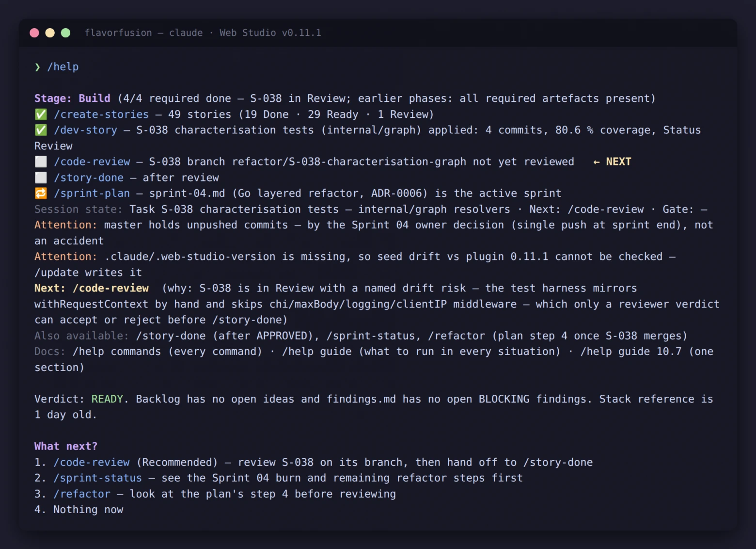Click the red close window dot
Screen dimensions: 756x549
click(34, 33)
